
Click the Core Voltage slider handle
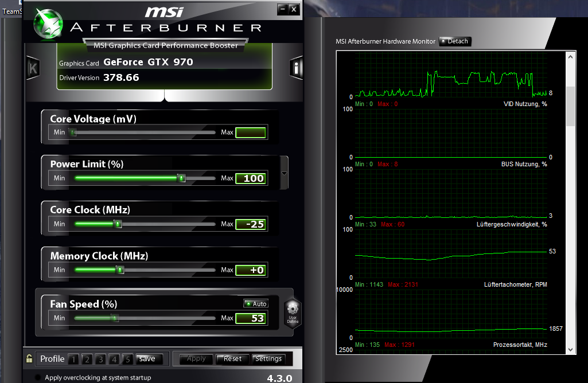73,132
